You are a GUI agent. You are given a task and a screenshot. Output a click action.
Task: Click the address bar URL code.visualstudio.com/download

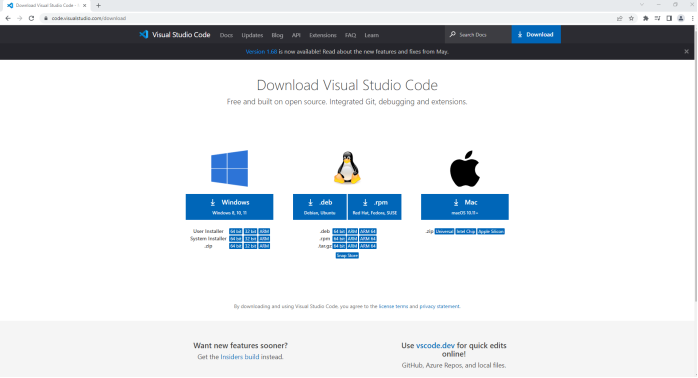89,18
